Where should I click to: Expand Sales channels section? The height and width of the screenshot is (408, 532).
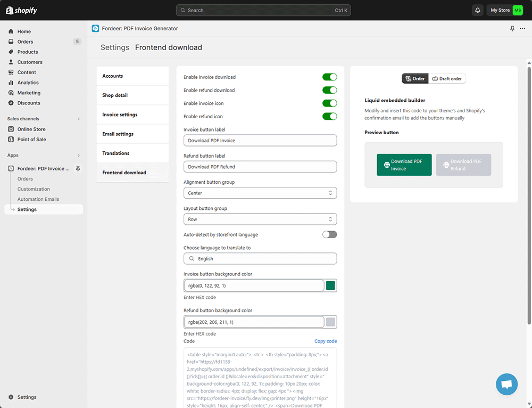[79, 119]
